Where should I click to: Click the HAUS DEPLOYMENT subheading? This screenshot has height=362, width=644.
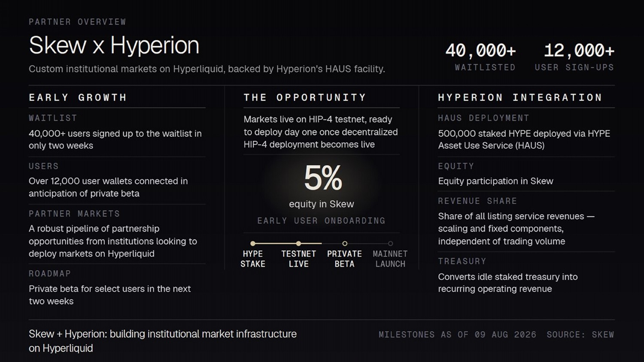point(483,118)
